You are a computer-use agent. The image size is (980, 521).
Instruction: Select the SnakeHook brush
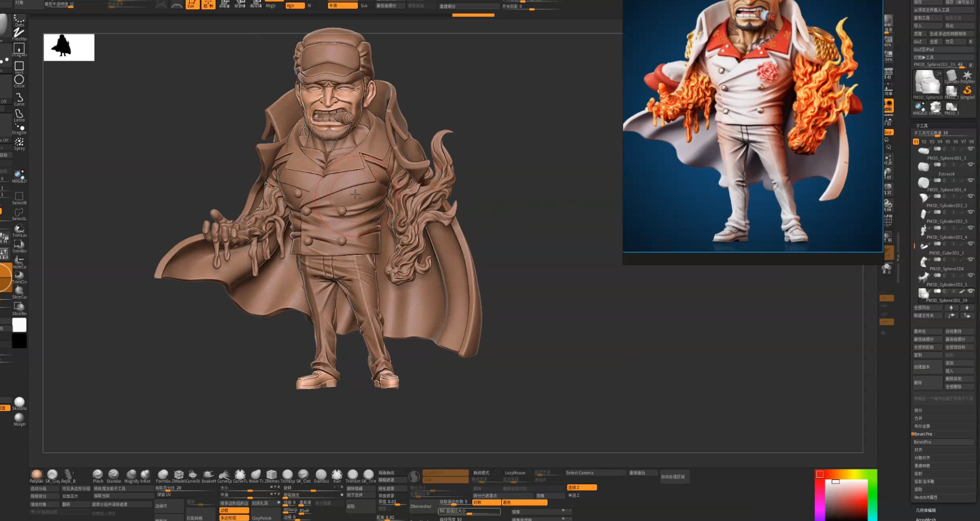208,476
